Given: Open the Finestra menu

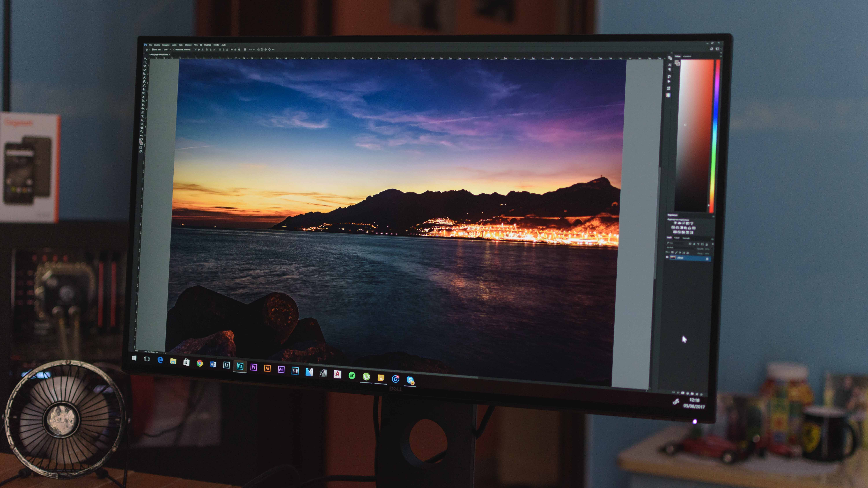Looking at the screenshot, I should coord(216,45).
